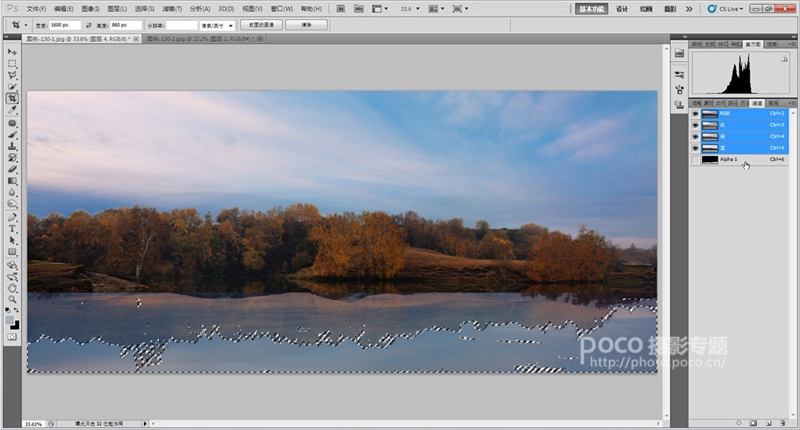The height and width of the screenshot is (430, 800).
Task: Hide the Red channel (Ctrl+3)
Action: click(x=695, y=125)
